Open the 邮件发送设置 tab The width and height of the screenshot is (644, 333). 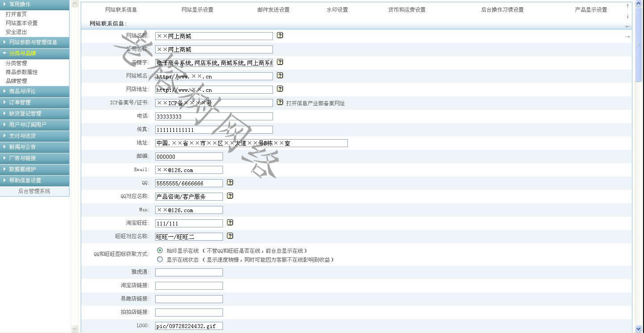click(x=273, y=10)
